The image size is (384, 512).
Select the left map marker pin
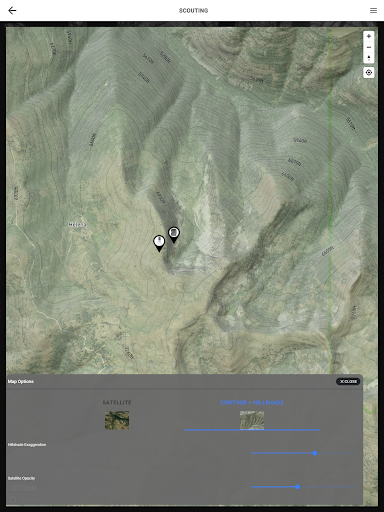pyautogui.click(x=159, y=243)
